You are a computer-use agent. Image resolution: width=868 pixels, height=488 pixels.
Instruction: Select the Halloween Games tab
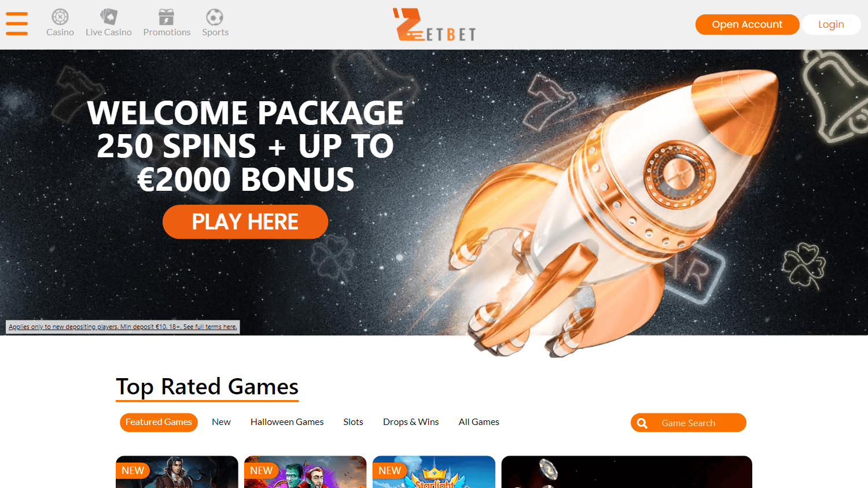coord(287,422)
